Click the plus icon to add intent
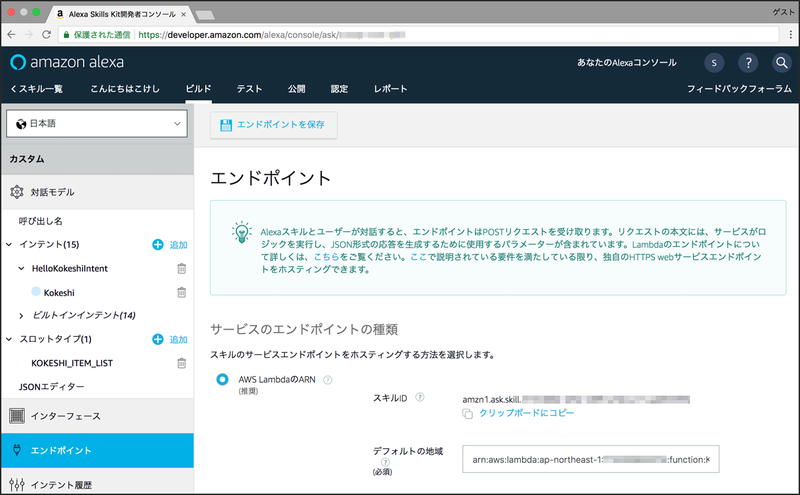The width and height of the screenshot is (800, 495). pos(158,244)
